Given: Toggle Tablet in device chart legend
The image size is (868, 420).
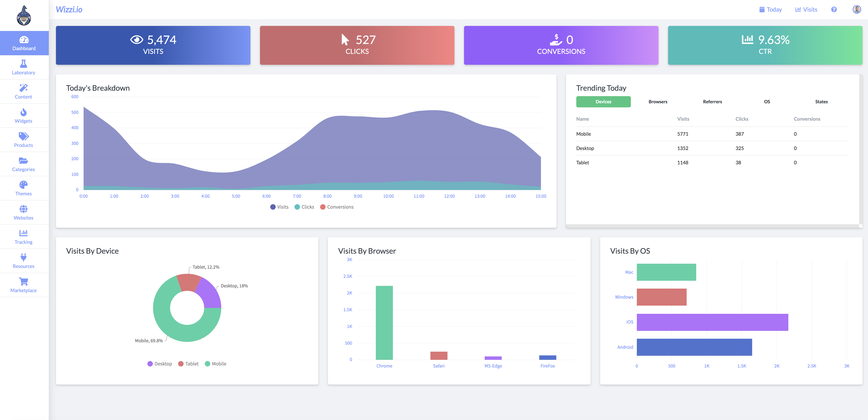Looking at the screenshot, I should tap(188, 364).
